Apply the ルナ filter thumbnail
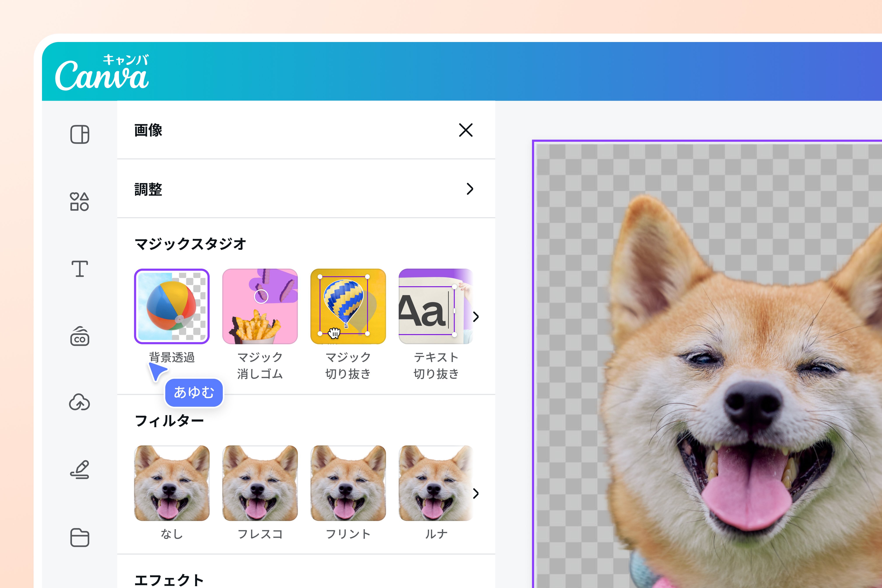The image size is (882, 588). pos(436,483)
